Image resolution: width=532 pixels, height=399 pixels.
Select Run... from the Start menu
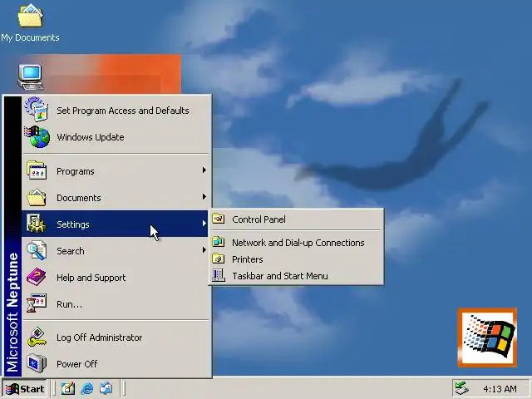pyautogui.click(x=116, y=304)
